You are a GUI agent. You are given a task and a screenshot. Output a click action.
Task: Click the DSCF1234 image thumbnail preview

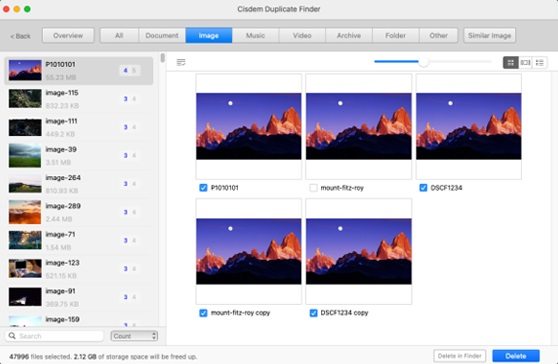point(469,126)
